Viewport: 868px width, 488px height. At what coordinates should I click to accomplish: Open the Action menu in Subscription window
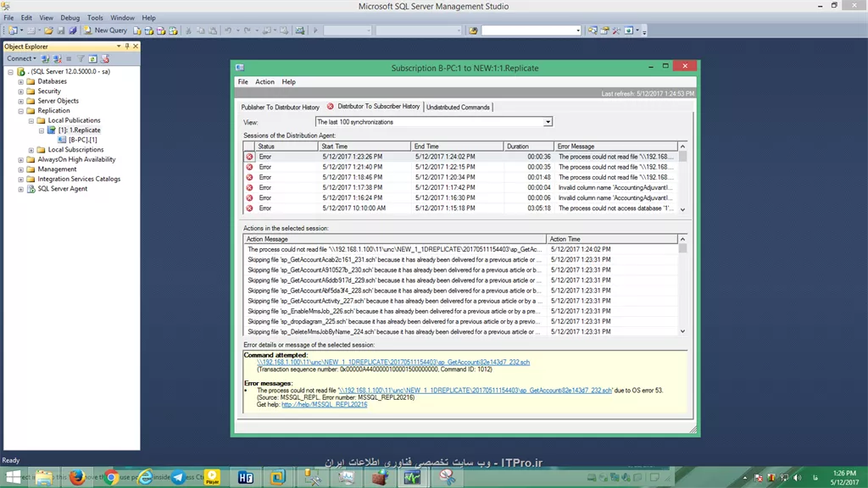(x=264, y=82)
